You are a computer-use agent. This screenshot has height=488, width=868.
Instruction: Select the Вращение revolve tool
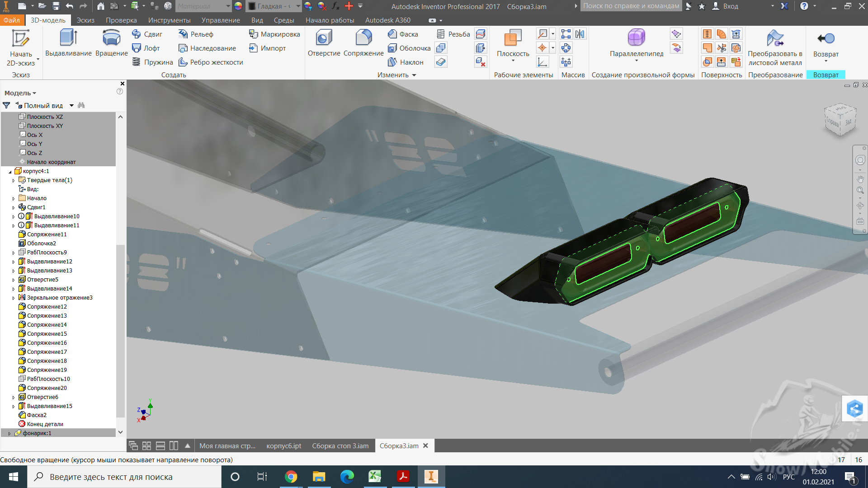[111, 43]
